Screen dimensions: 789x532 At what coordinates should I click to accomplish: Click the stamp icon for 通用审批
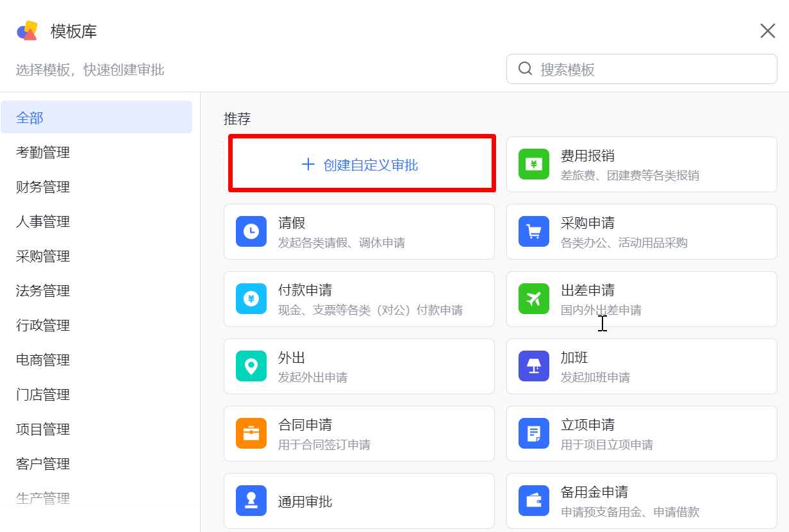251,501
